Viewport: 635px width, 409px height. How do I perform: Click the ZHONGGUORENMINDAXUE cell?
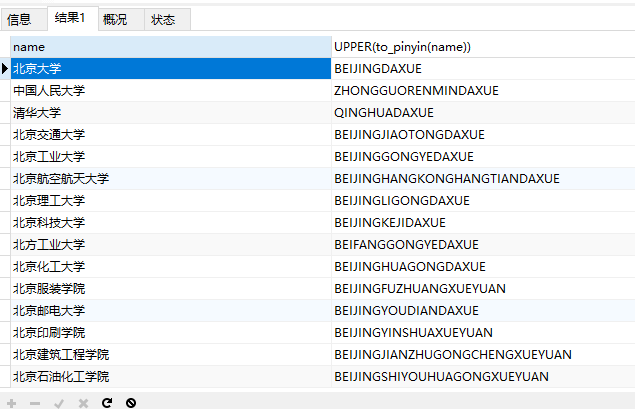[x=483, y=90]
